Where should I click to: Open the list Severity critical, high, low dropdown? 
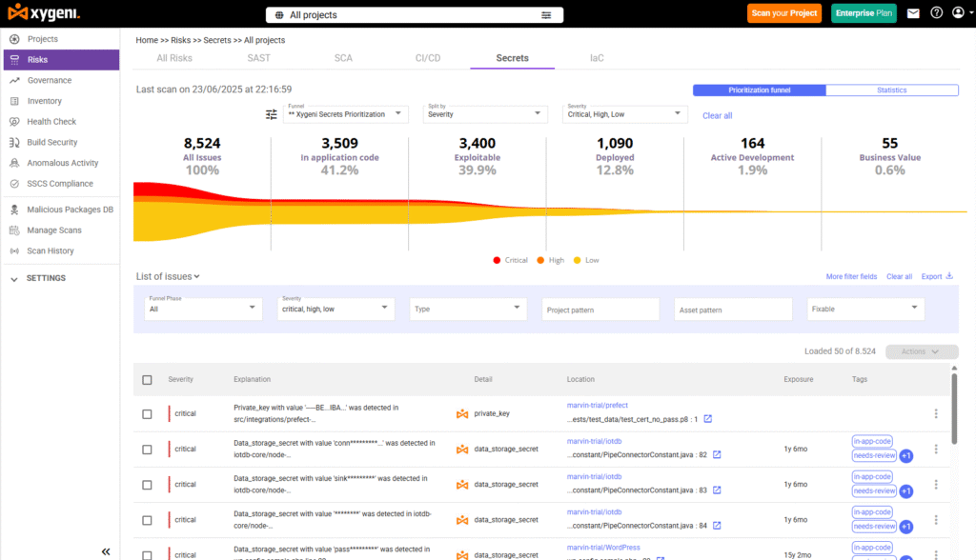pyautogui.click(x=335, y=309)
